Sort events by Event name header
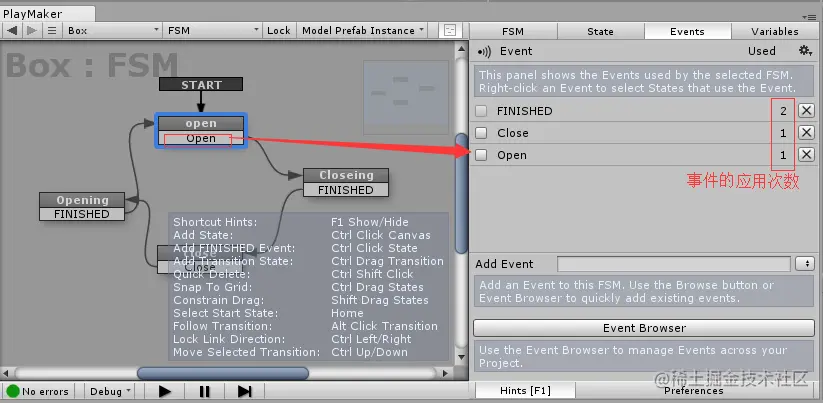 [516, 51]
